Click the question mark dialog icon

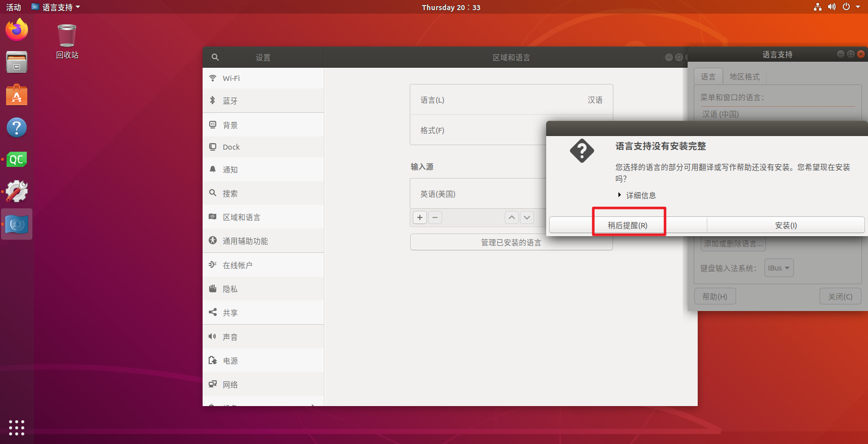click(582, 151)
